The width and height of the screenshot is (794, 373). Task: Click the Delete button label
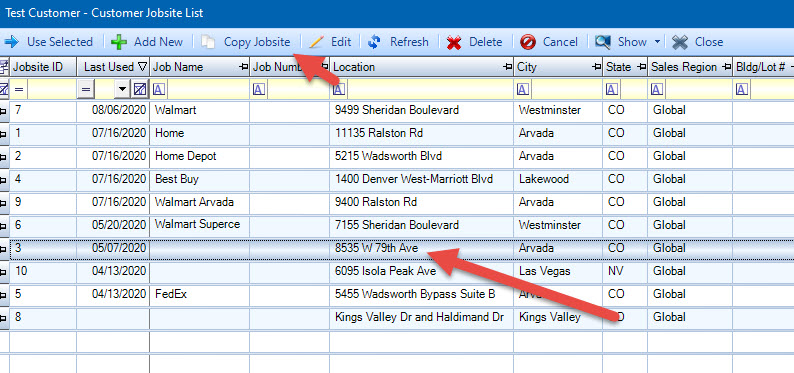click(x=485, y=42)
